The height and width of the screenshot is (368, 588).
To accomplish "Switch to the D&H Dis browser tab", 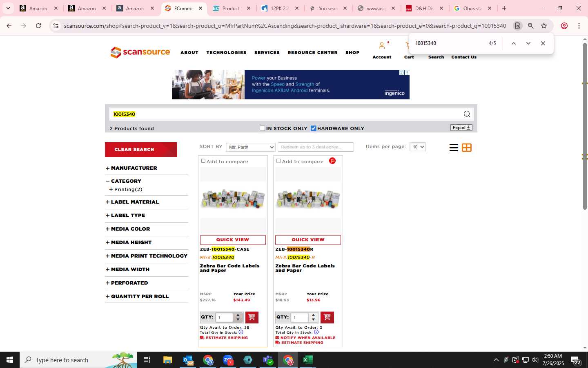I will coord(424,8).
